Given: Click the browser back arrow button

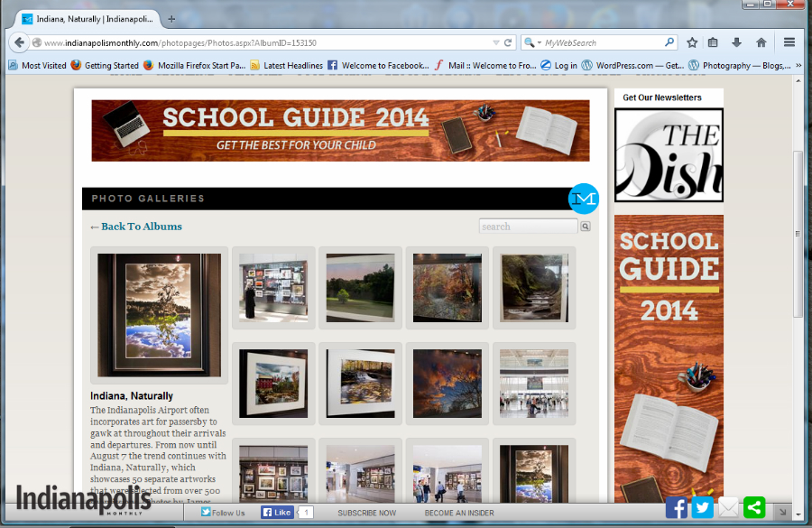Looking at the screenshot, I should tap(20, 42).
